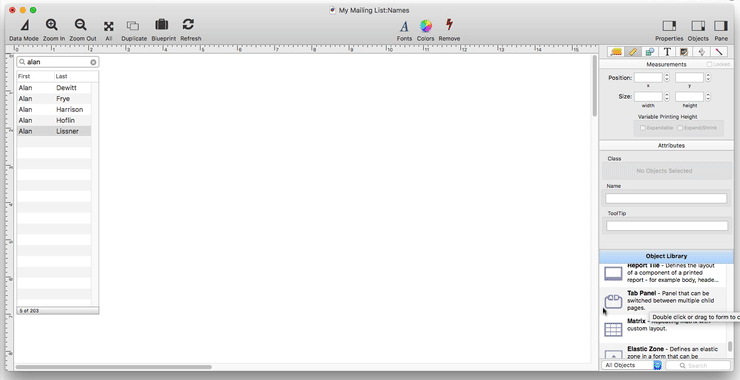The height and width of the screenshot is (380, 740).
Task: Open the All Objects dropdown
Action: point(632,365)
